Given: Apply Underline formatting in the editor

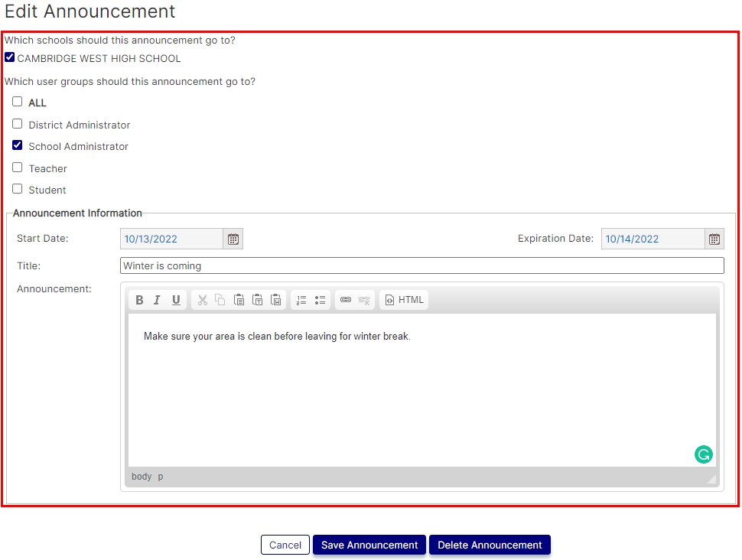Looking at the screenshot, I should (175, 299).
